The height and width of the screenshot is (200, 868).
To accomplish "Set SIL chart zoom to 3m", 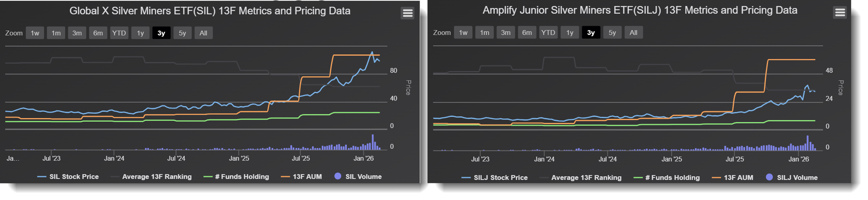I will [x=77, y=33].
